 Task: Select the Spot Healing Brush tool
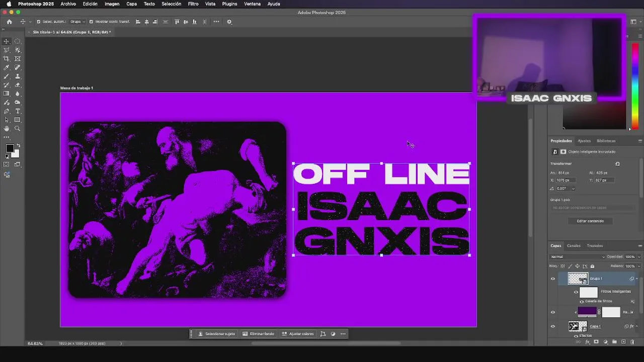pos(18,67)
